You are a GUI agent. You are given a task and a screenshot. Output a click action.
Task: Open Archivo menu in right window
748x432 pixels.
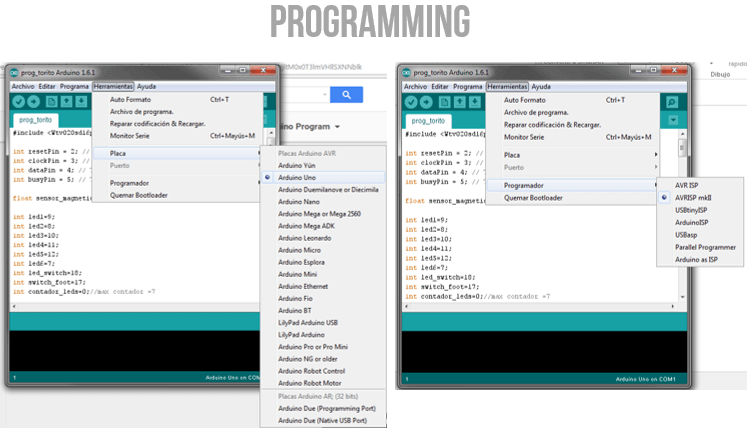pos(416,87)
